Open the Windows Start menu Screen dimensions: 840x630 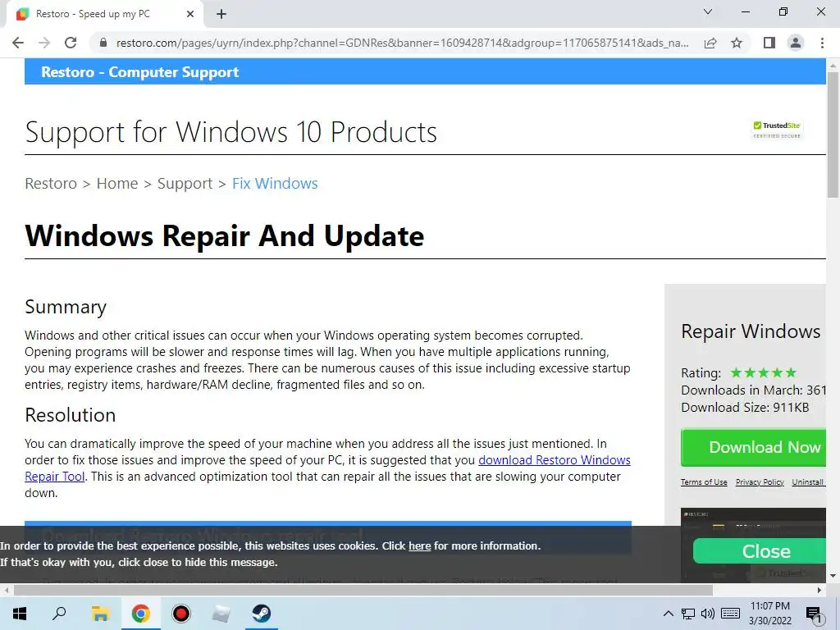20,614
